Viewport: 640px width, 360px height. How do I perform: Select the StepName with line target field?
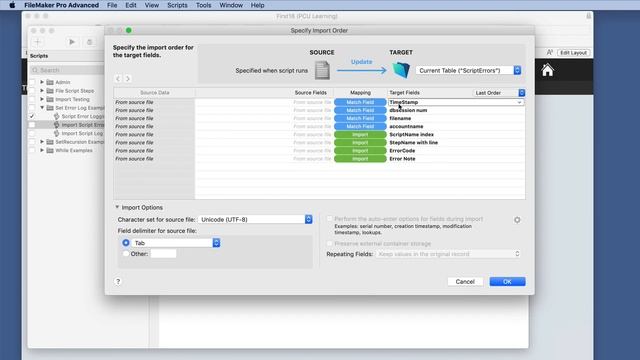[413, 142]
